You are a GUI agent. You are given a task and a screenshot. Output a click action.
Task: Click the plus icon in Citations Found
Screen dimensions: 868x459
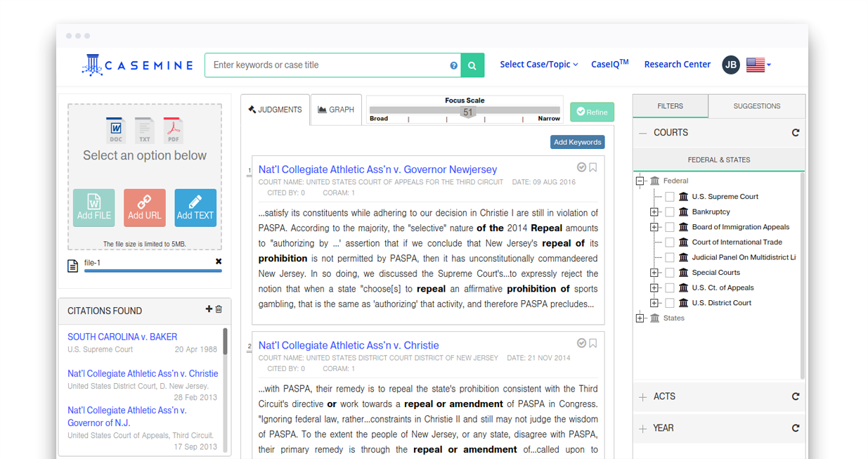tap(209, 309)
